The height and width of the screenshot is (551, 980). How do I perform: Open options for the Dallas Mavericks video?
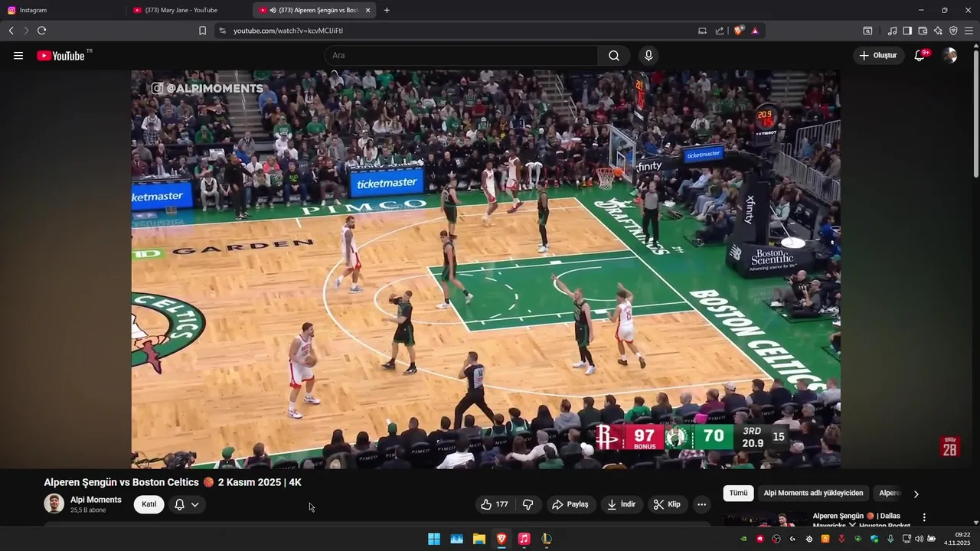(924, 517)
